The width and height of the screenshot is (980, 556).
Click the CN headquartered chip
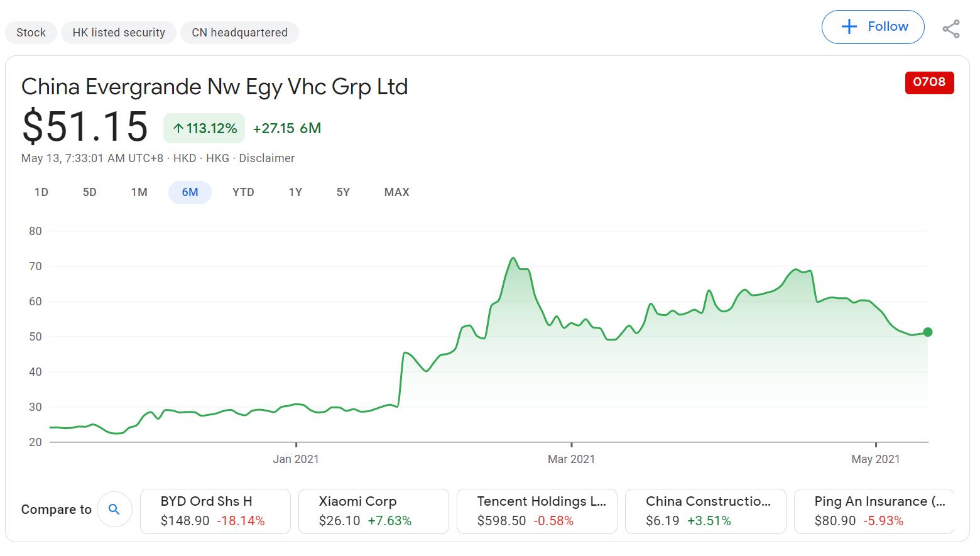pyautogui.click(x=239, y=32)
